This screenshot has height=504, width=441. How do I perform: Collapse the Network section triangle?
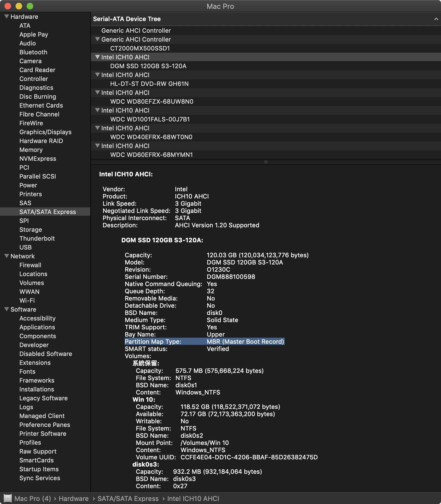(7, 256)
